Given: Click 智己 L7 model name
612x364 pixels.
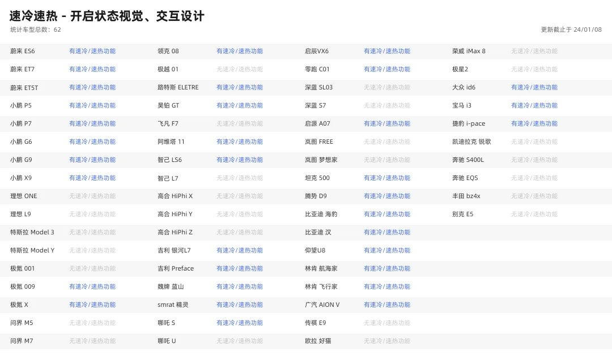Looking at the screenshot, I should point(168,178).
